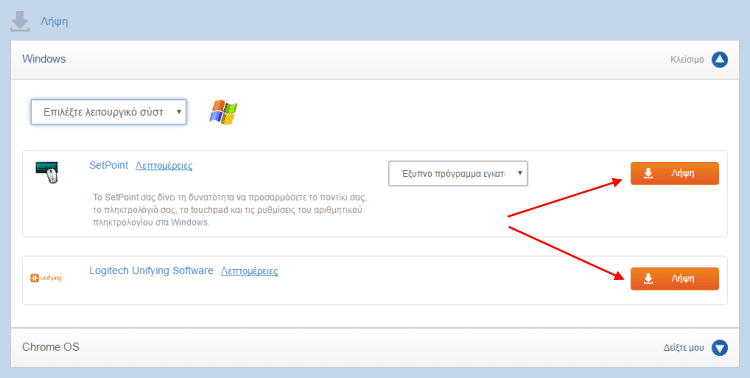Expand the Chrome OS section title

51,347
